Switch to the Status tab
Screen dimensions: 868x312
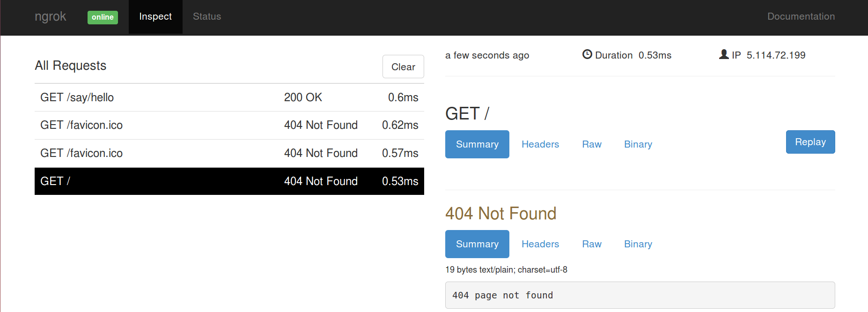[x=207, y=17]
